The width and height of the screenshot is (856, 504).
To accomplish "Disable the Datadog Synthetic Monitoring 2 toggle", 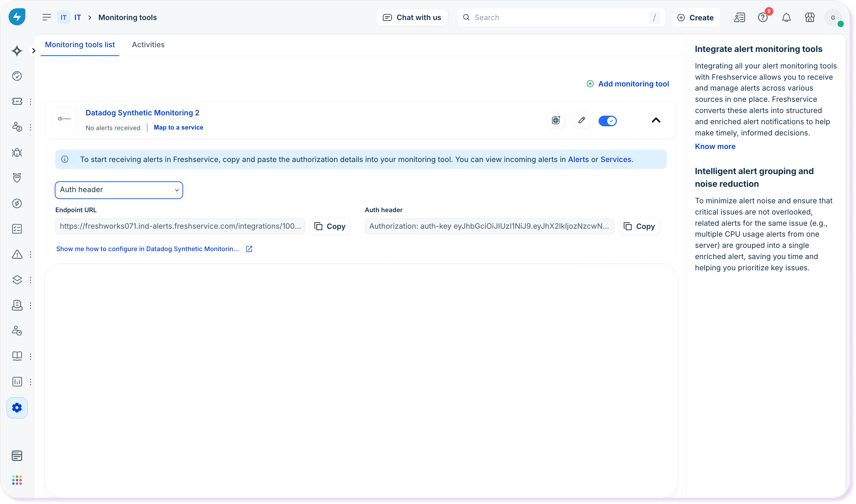I will [607, 121].
